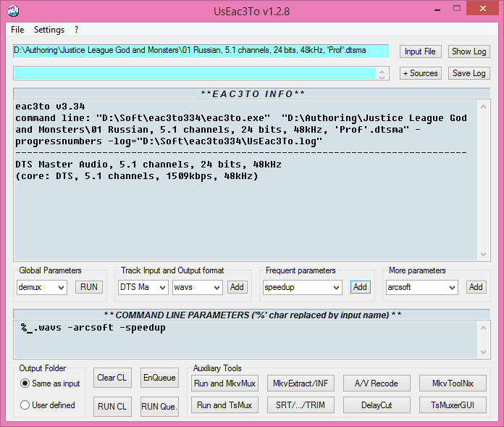Click the RUN Que. button

tap(159, 407)
